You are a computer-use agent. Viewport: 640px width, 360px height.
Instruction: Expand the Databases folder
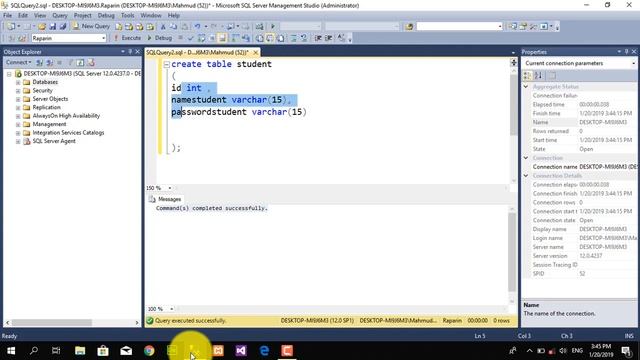pos(18,82)
